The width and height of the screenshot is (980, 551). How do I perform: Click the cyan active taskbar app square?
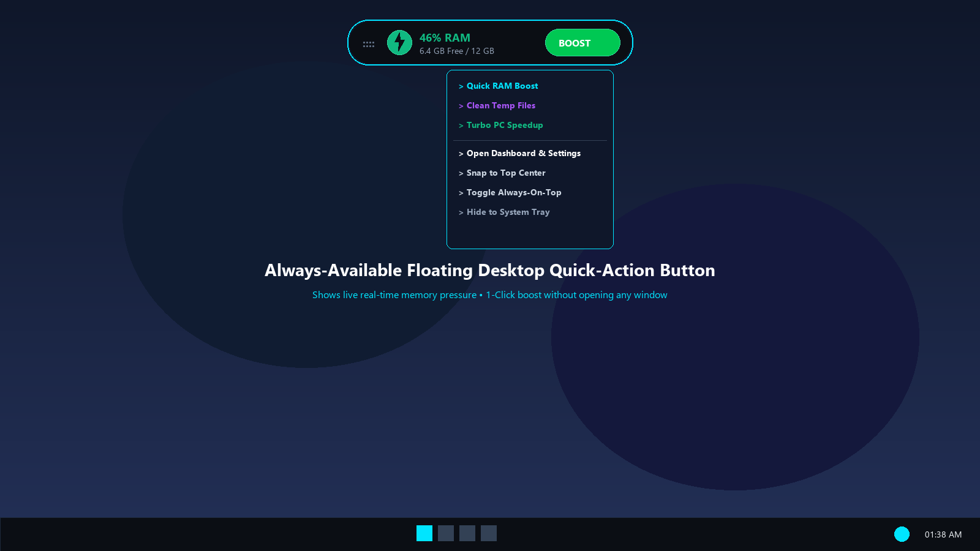pyautogui.click(x=424, y=533)
